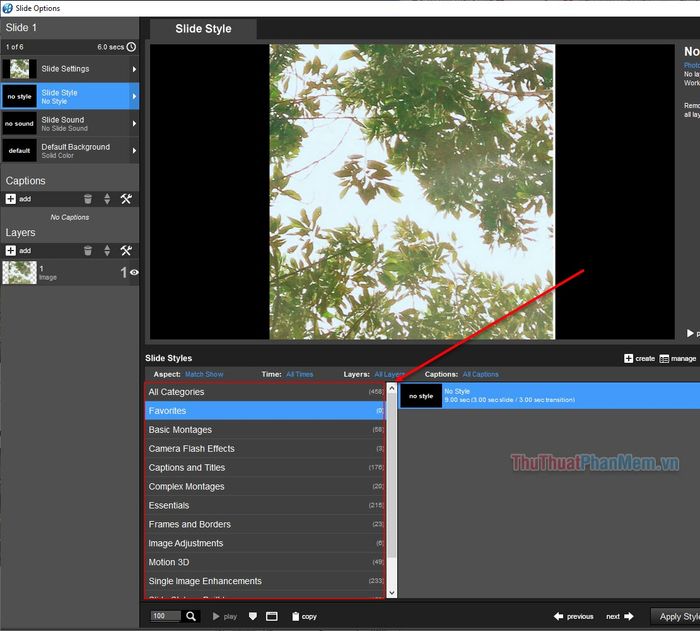Add a new caption with plus icon
Image resolution: width=700 pixels, height=631 pixels.
11,199
